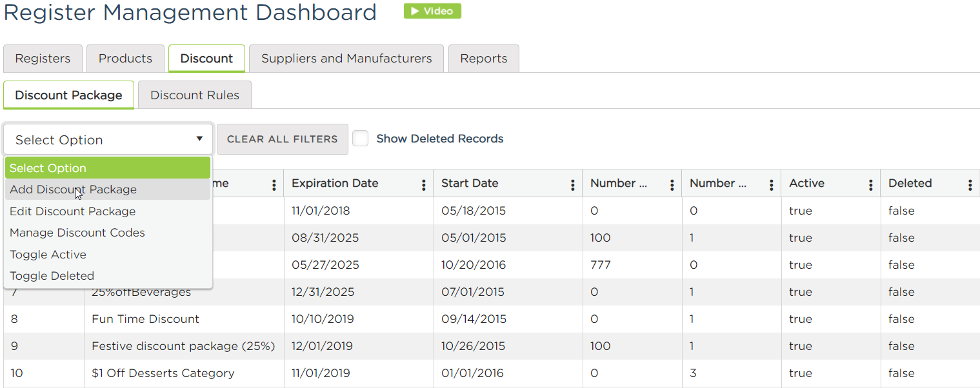Open the Reports tab

(x=484, y=59)
